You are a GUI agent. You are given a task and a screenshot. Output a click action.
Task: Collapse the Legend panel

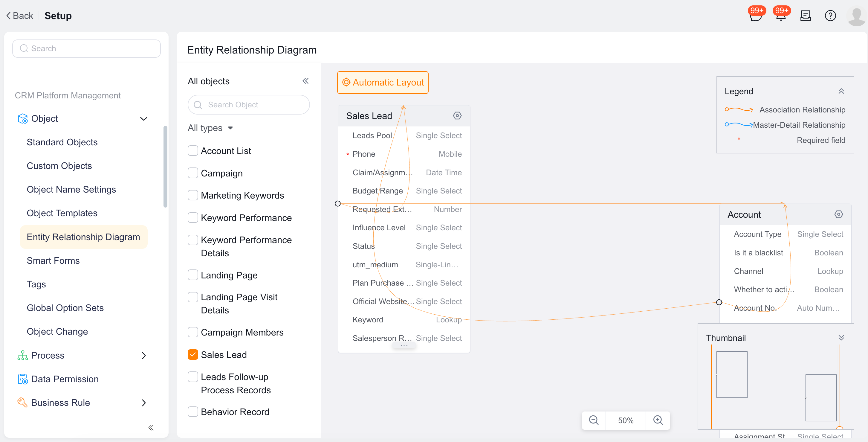coord(841,92)
